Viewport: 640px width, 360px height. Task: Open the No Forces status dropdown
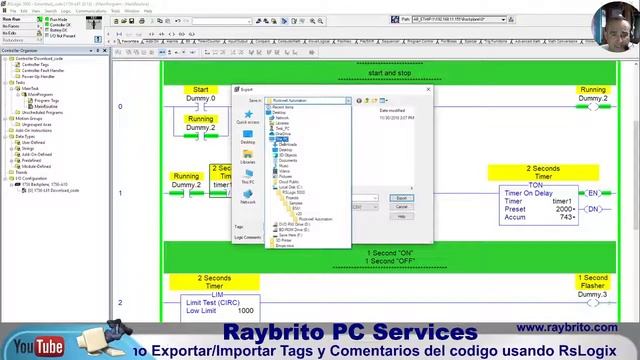(40, 26)
